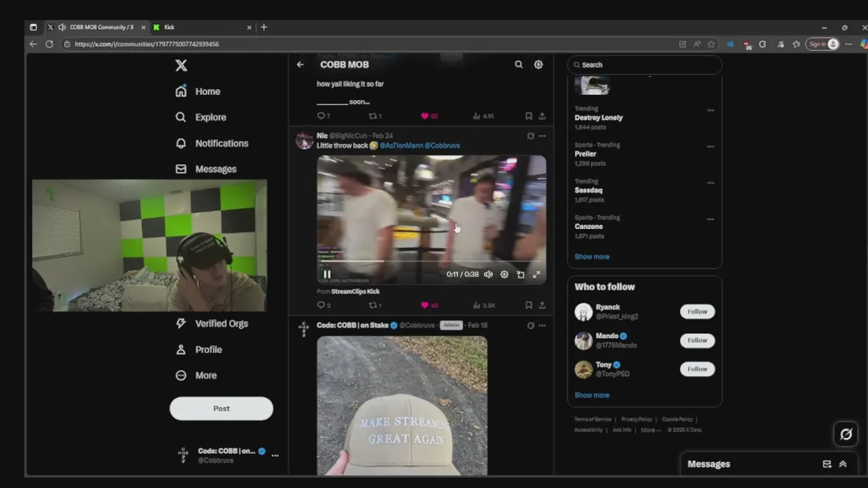Enter fullscreen on the video
Image resolution: width=868 pixels, height=488 pixels.
click(x=536, y=274)
